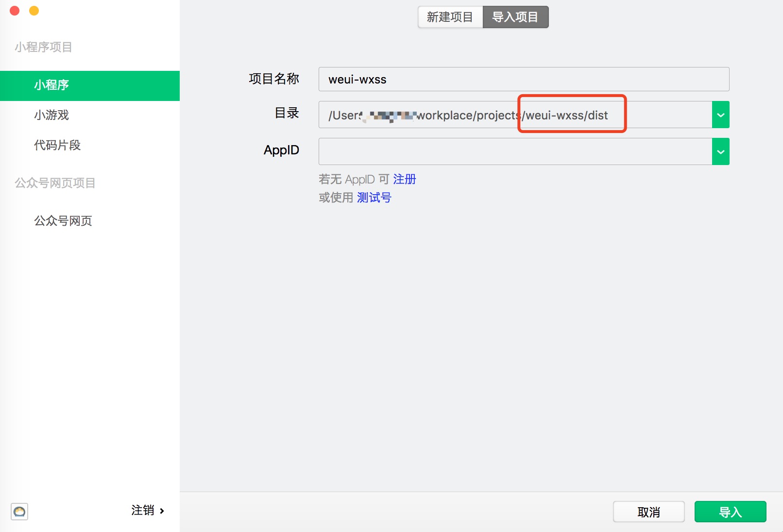Click 注销 to log out

click(x=148, y=510)
